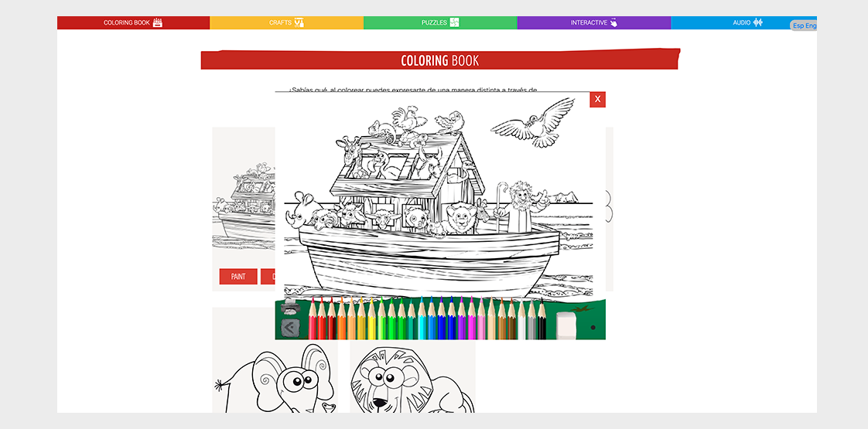The height and width of the screenshot is (429, 868).
Task: Open the Coloring Book tab
Action: click(133, 22)
